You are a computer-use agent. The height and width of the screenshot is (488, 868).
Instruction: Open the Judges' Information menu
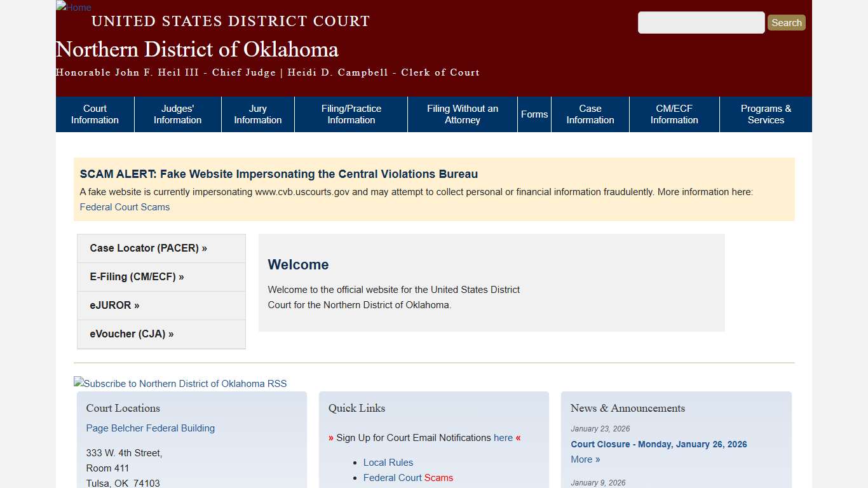tap(177, 114)
